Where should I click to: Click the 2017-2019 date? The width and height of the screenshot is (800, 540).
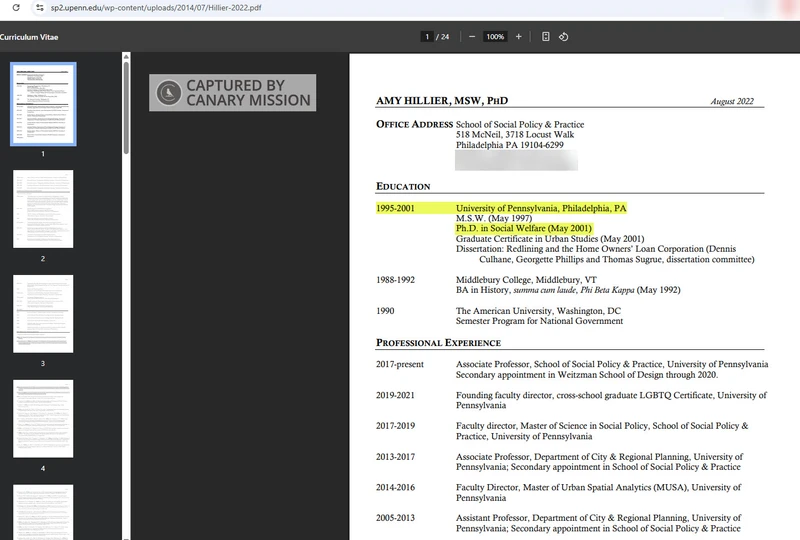tap(395, 426)
